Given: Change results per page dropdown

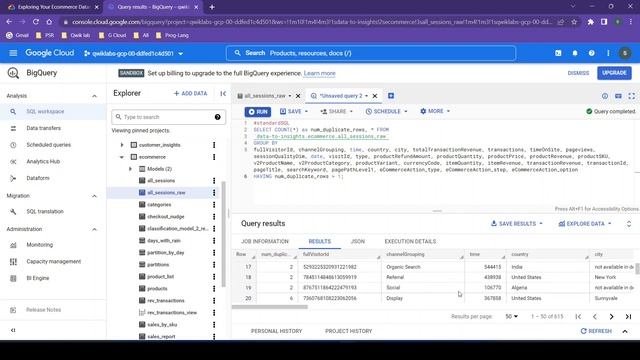Looking at the screenshot, I should pyautogui.click(x=511, y=316).
